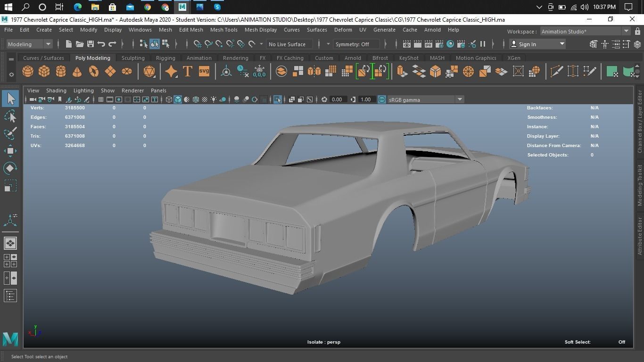Toggle snap to points

coord(219,44)
